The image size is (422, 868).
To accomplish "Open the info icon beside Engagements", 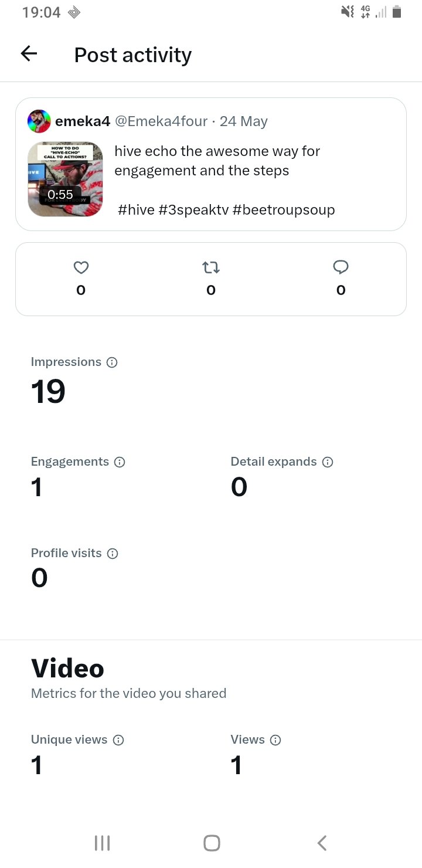I will coord(120,462).
